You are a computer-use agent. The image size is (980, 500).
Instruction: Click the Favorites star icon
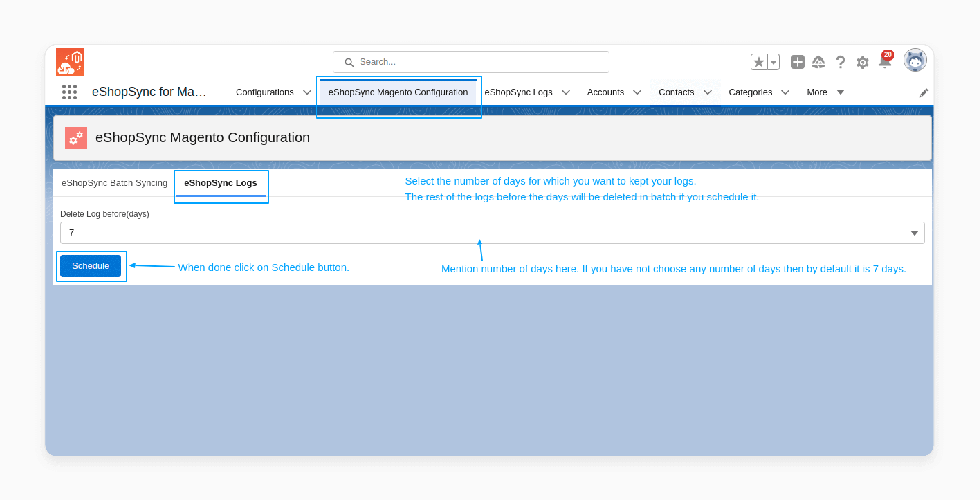pyautogui.click(x=759, y=62)
